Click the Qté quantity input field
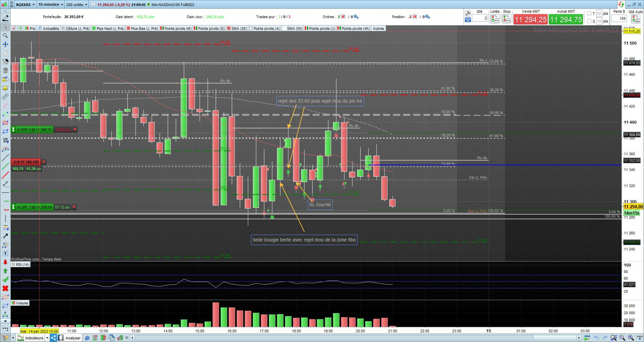Viewport: 644px width, 342px height. click(x=480, y=18)
